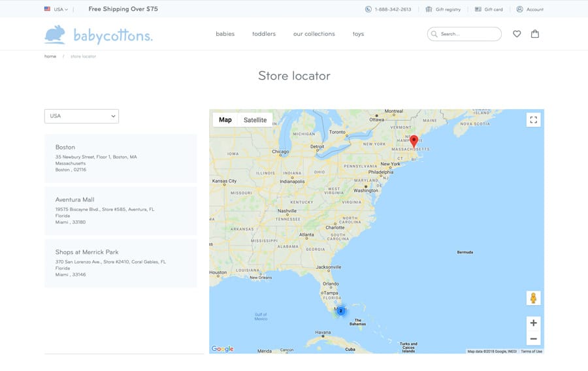Select the Aventura Mall store card

pyautogui.click(x=121, y=210)
